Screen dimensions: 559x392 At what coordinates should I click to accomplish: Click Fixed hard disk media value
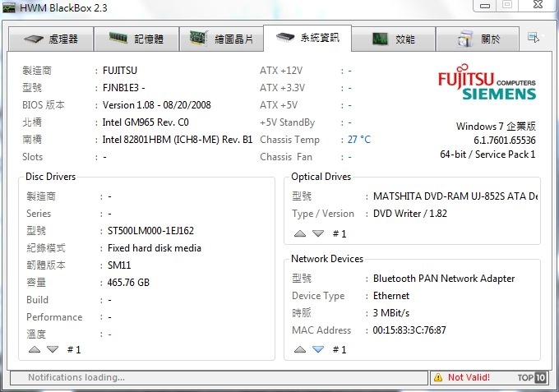coord(155,248)
